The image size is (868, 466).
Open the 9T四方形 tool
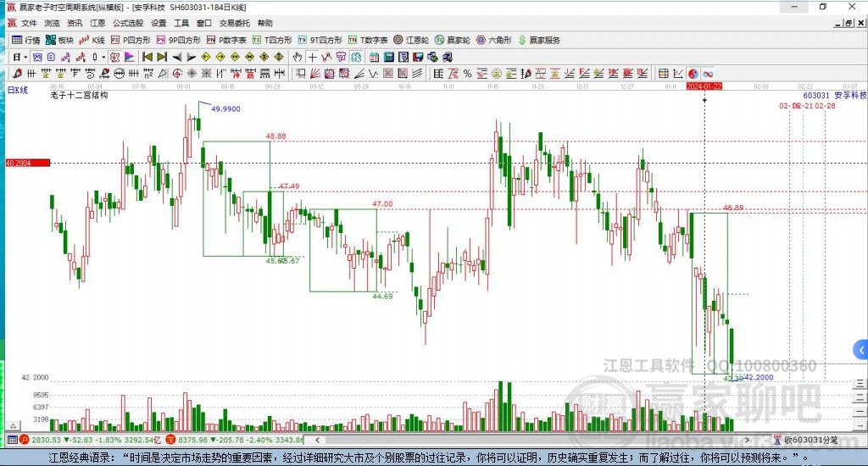pyautogui.click(x=320, y=40)
